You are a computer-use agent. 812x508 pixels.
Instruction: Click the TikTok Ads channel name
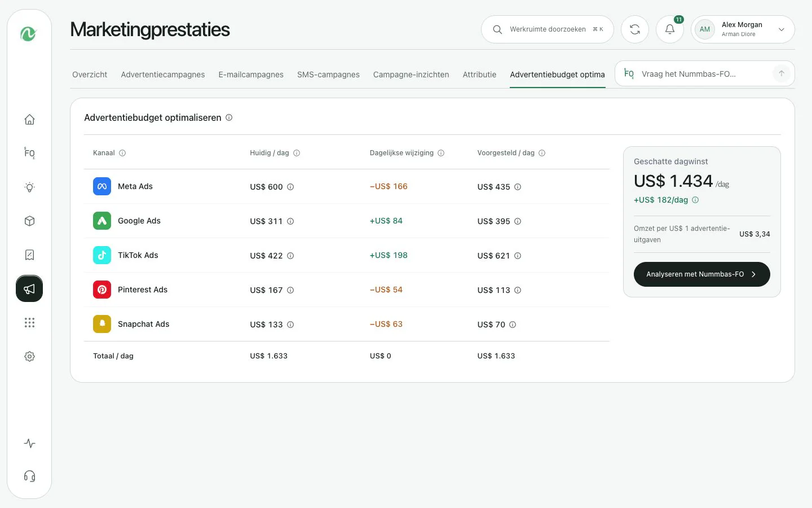[138, 255]
